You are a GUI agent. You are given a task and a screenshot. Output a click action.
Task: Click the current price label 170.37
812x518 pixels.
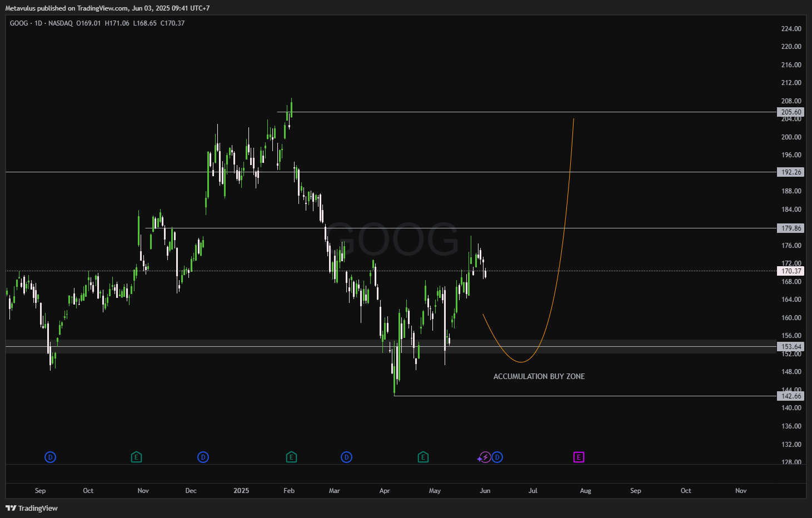[791, 271]
